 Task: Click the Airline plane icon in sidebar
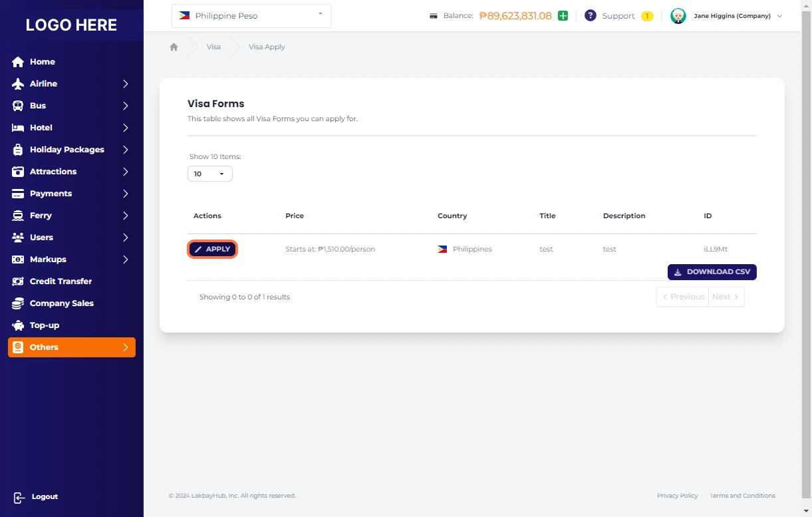(x=18, y=84)
